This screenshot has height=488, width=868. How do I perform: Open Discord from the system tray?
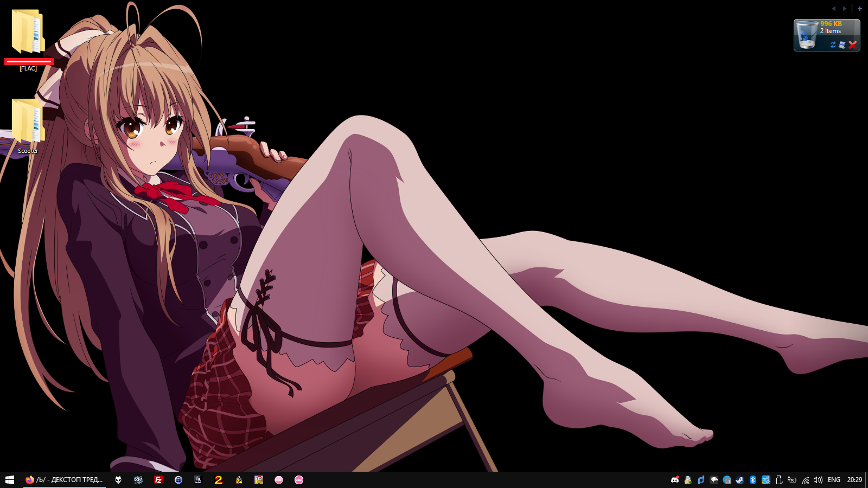(675, 480)
